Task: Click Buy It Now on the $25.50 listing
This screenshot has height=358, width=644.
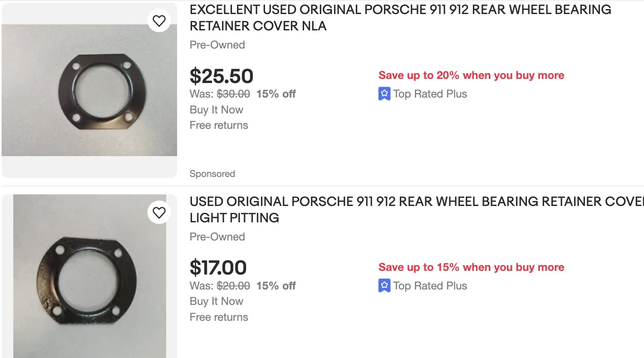Action: pos(216,110)
